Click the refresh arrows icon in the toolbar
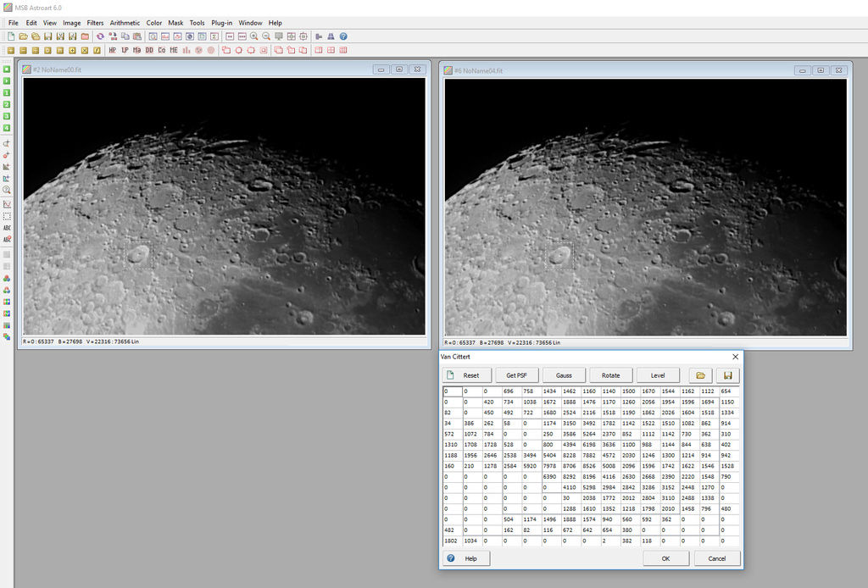This screenshot has width=868, height=588. point(100,36)
